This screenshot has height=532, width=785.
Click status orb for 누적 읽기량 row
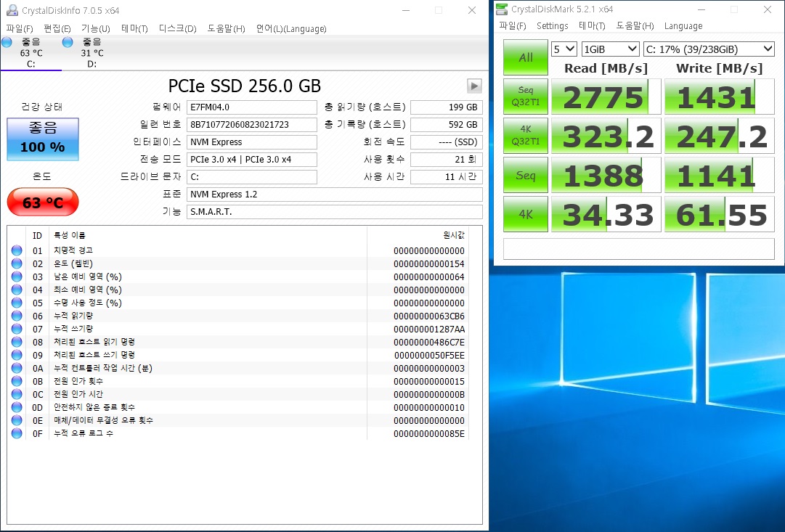17,315
